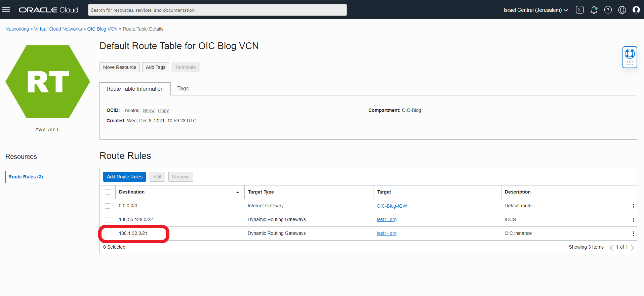
Task: Select the Route Table Information tab
Action: coord(135,89)
